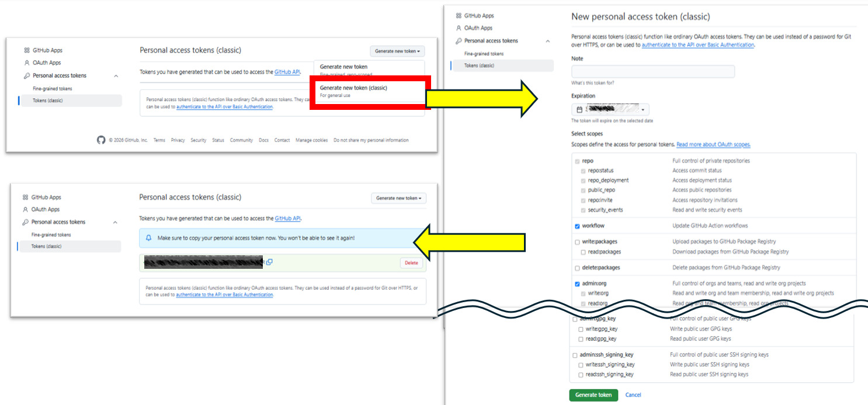Click the OAuth Apps person icon in the open-menu panel

coord(27,63)
